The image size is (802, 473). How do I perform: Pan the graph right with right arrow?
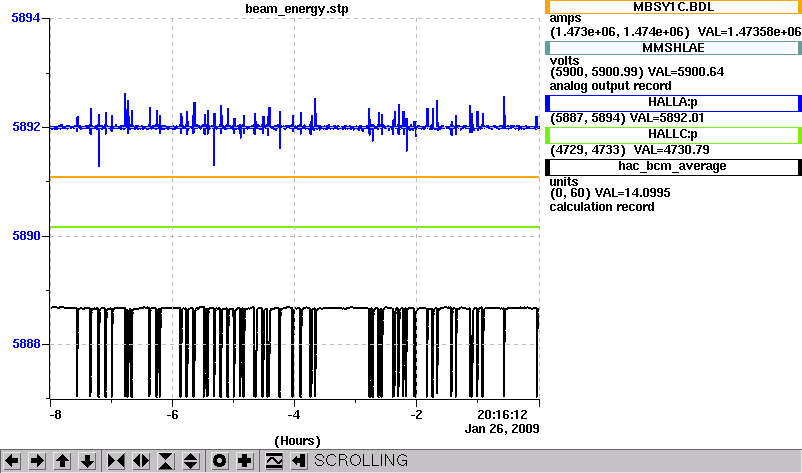(x=37, y=461)
